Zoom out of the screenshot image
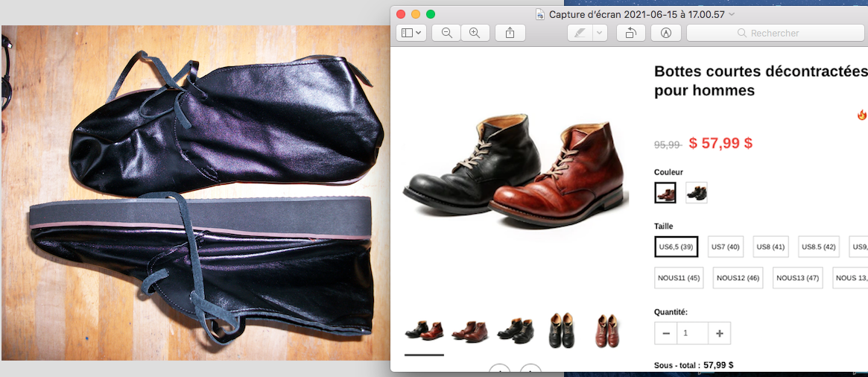The image size is (868, 377). coord(447,33)
